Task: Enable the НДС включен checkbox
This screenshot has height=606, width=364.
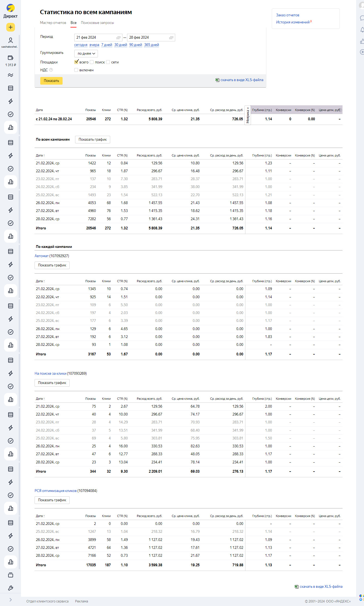Action: point(76,70)
